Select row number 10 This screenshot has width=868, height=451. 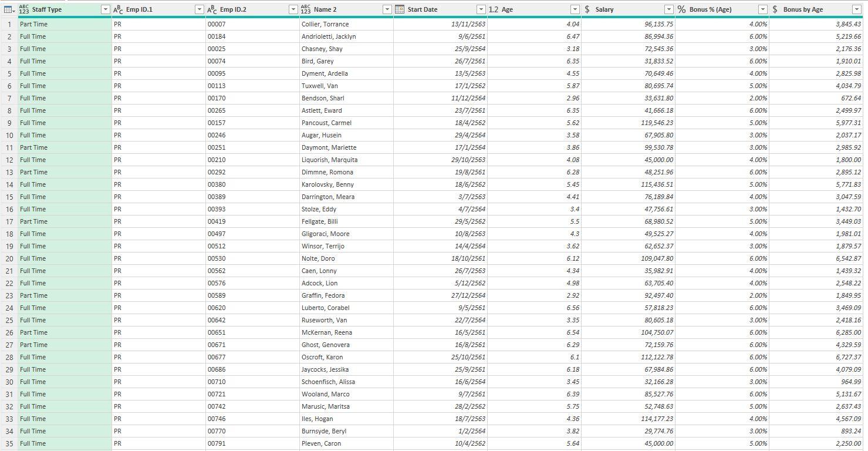[9, 135]
